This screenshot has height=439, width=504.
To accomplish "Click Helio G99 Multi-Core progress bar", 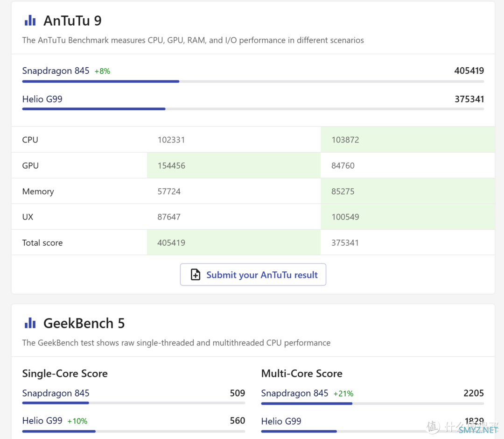I will pos(372,431).
